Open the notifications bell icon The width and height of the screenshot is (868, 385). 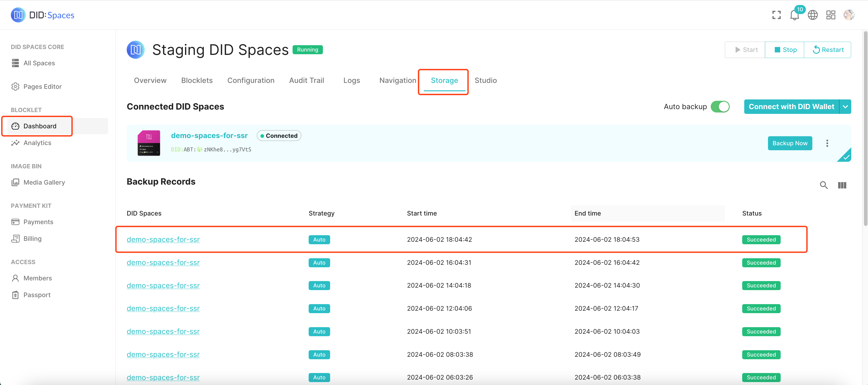click(x=794, y=15)
